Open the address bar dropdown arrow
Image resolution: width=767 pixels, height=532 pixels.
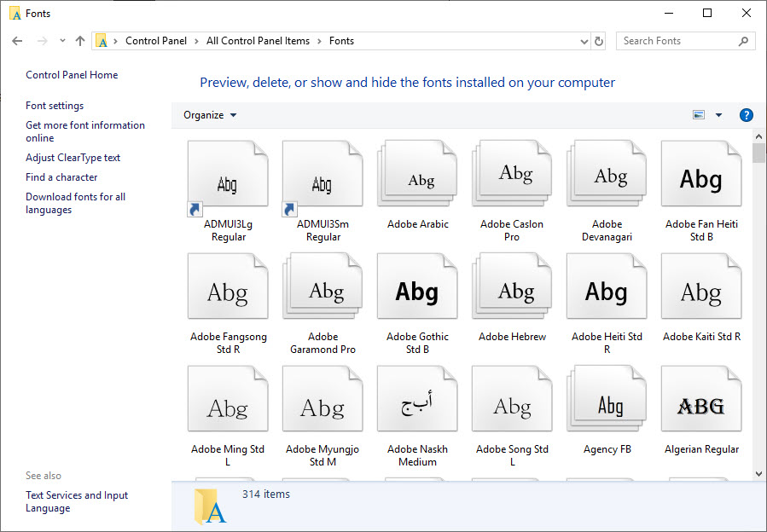click(584, 40)
